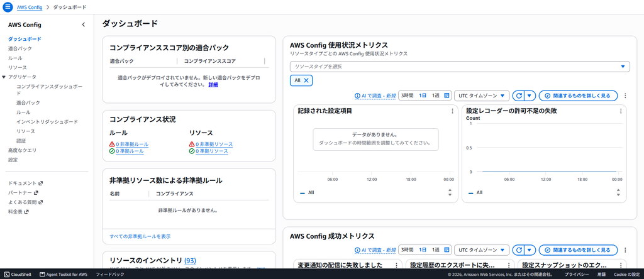Image resolution: width=644 pixels, height=279 pixels.
Task: Open 0 非準拠ルール link
Action: point(132,145)
